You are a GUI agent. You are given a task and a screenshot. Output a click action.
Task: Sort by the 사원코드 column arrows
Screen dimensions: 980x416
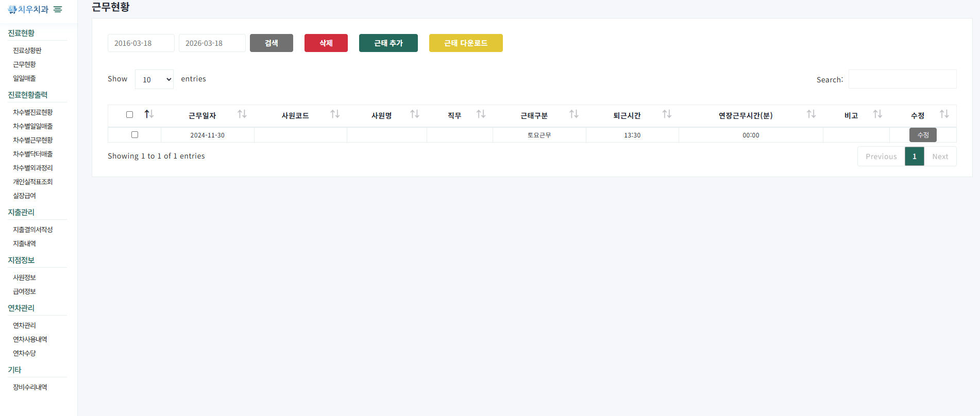(x=335, y=114)
